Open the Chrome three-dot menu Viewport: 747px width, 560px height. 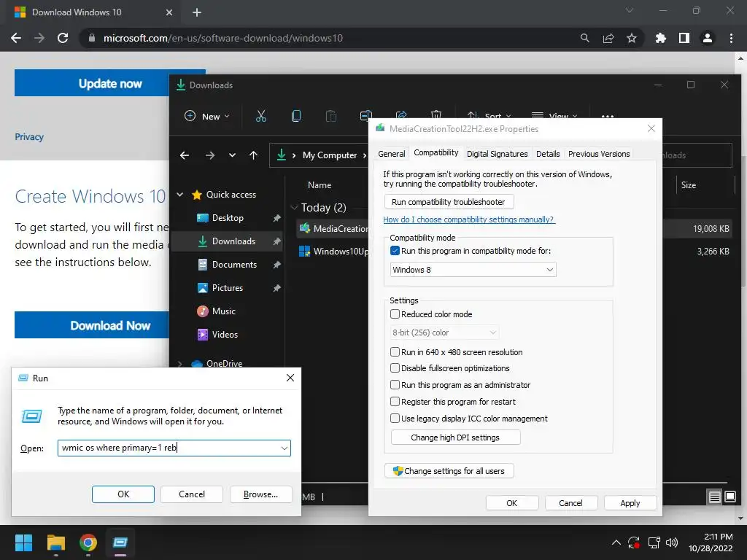coord(731,38)
